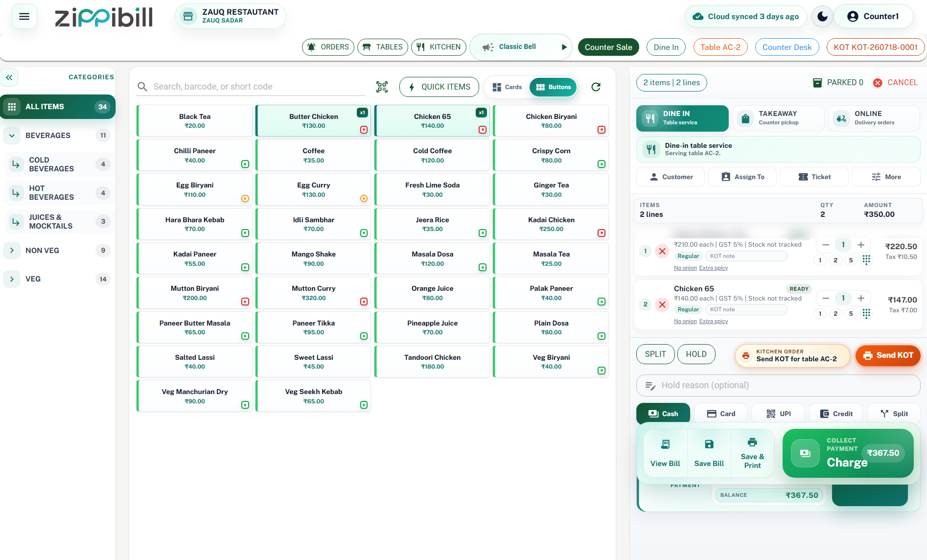Select Counter Sale mode
The height and width of the screenshot is (560, 927).
tap(608, 47)
